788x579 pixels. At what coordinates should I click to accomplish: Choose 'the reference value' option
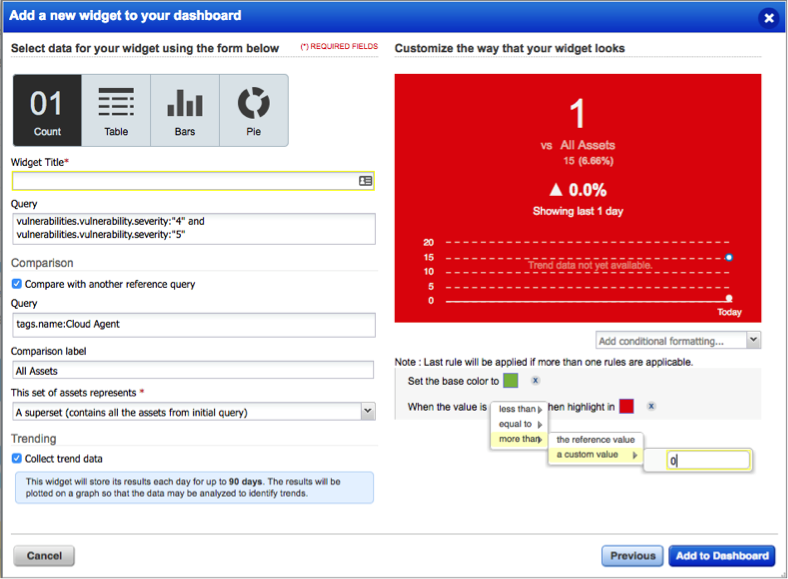pos(596,440)
